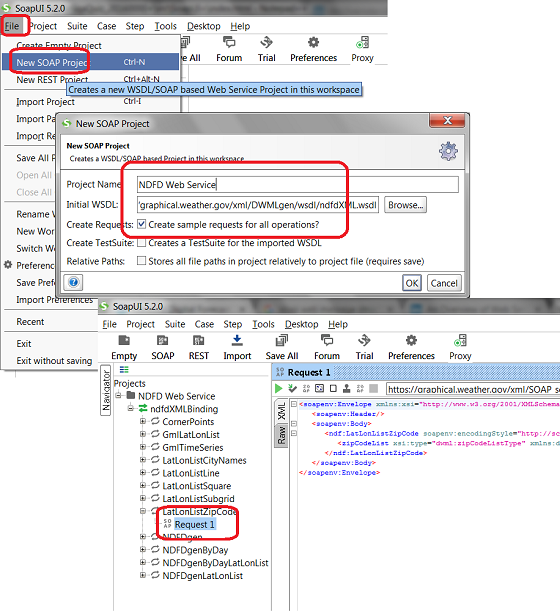Click the NDFD Web Service folder icon
The image size is (560, 612).
(131, 395)
